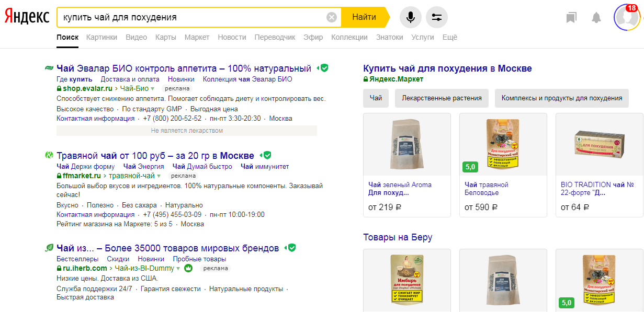
Task: Select the Лекарственные растения chip
Action: pyautogui.click(x=442, y=98)
